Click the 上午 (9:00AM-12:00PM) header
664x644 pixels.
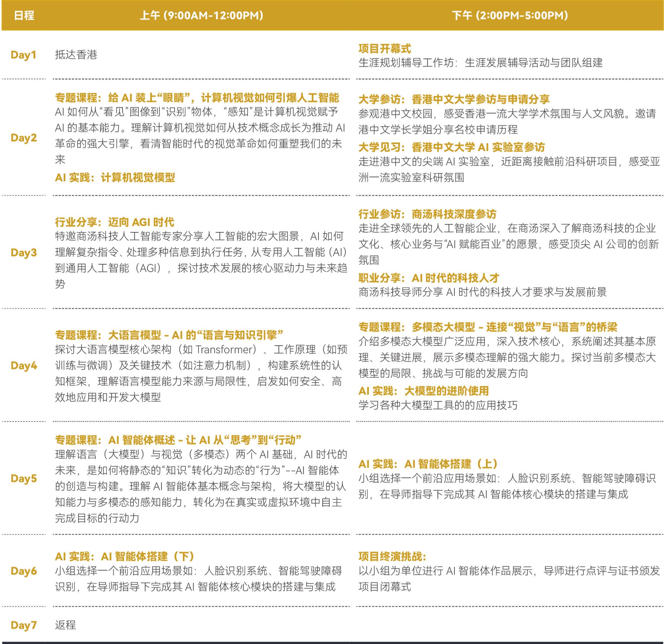pyautogui.click(x=201, y=16)
